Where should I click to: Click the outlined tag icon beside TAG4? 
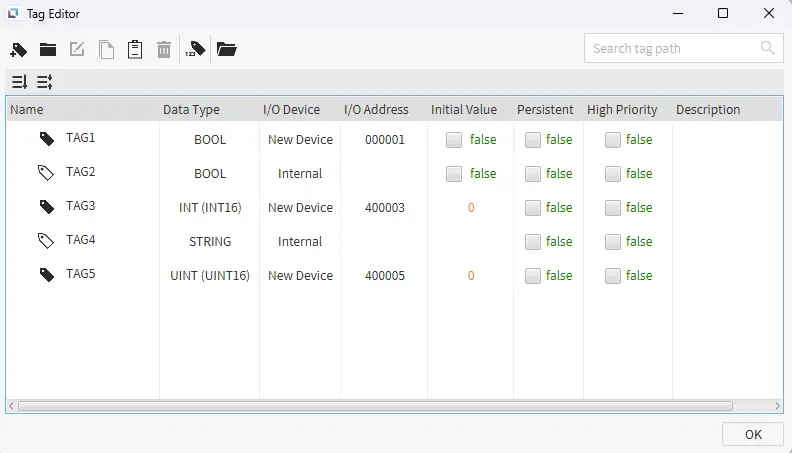pos(46,241)
